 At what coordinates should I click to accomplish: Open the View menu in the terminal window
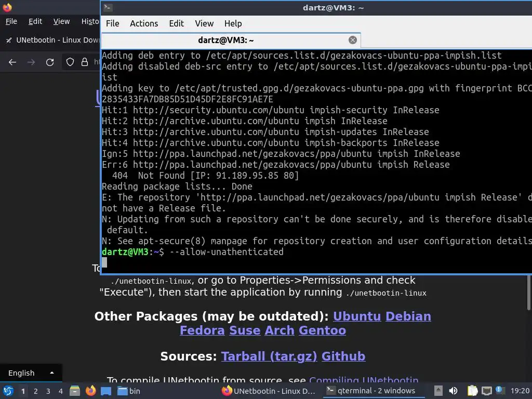[204, 23]
